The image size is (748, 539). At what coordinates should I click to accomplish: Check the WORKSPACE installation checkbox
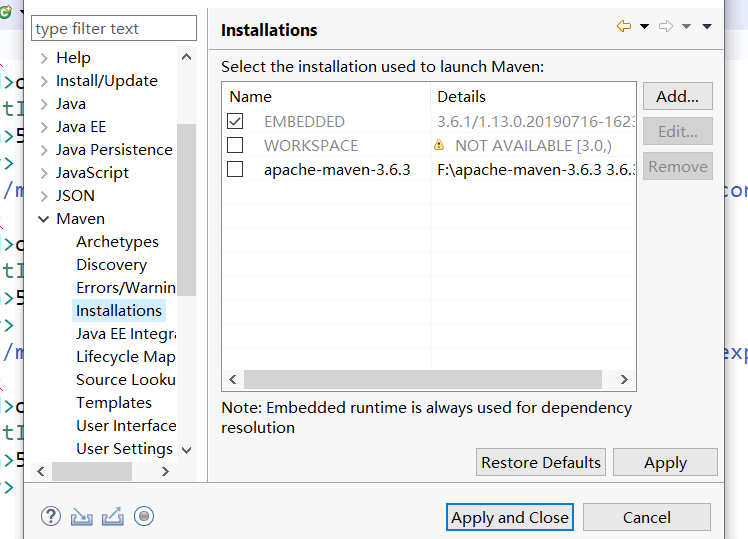[235, 145]
